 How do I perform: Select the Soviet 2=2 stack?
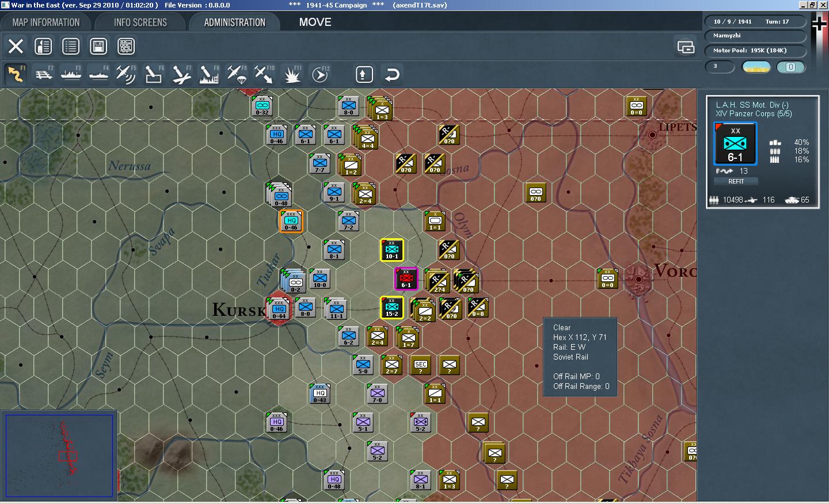424,311
